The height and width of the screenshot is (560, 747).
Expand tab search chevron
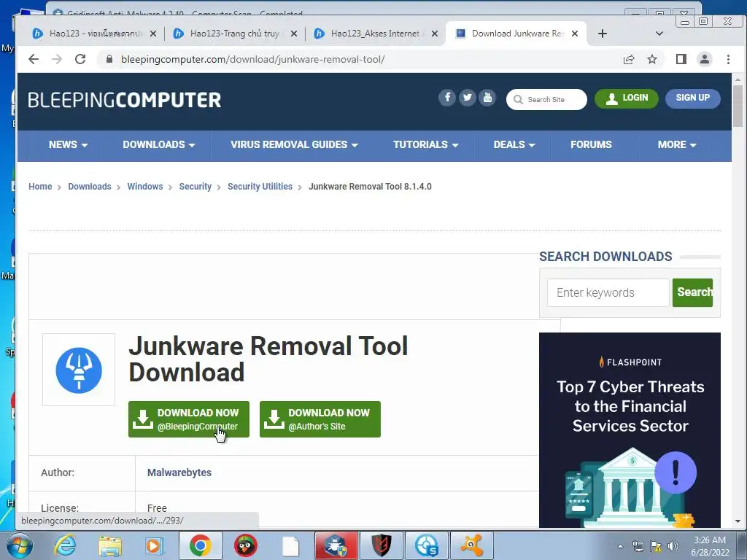(x=659, y=34)
